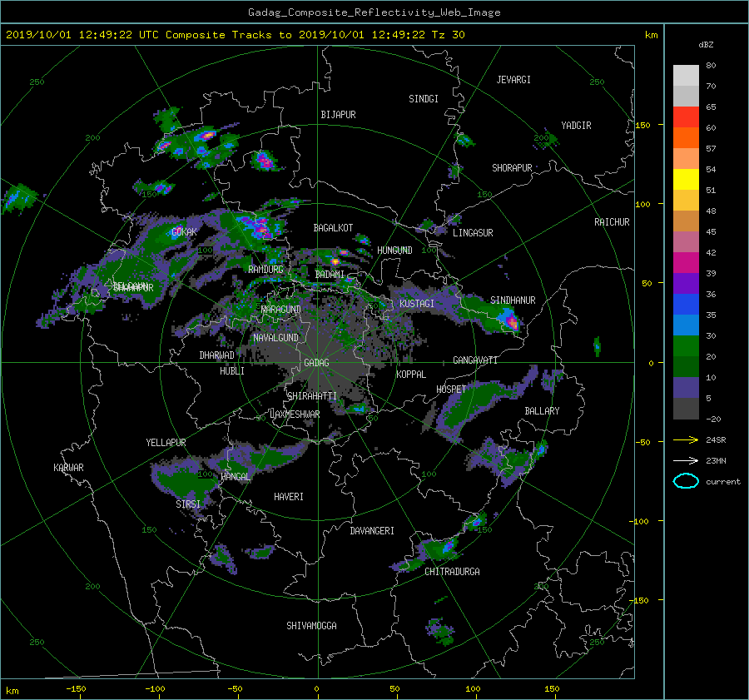The height and width of the screenshot is (700, 749).
Task: Click the green 20 dBZ color swatch
Action: click(x=686, y=346)
